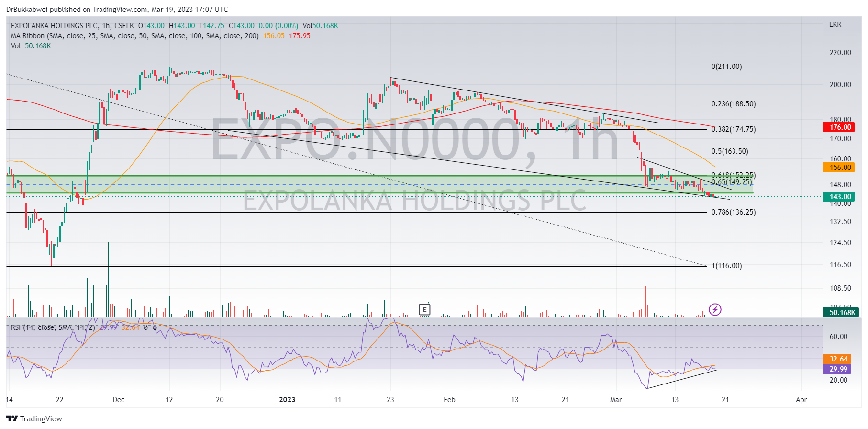
Task: Click the L142.75 low value
Action: pos(211,26)
